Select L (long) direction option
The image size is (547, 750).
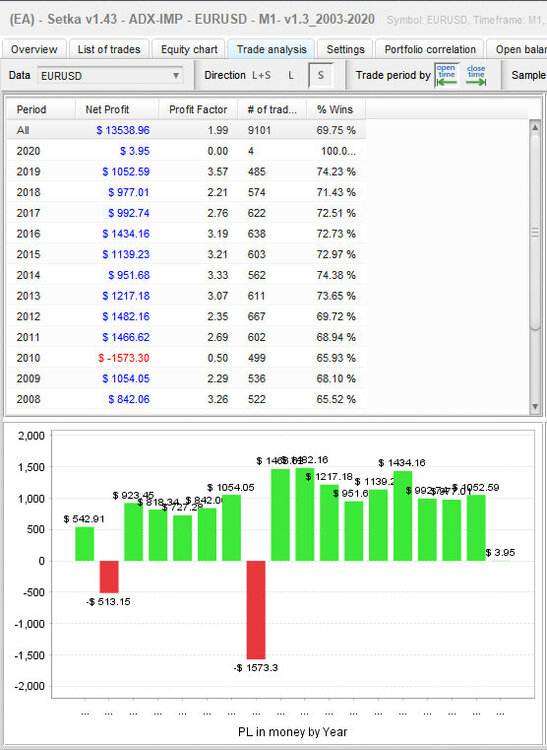pos(290,75)
